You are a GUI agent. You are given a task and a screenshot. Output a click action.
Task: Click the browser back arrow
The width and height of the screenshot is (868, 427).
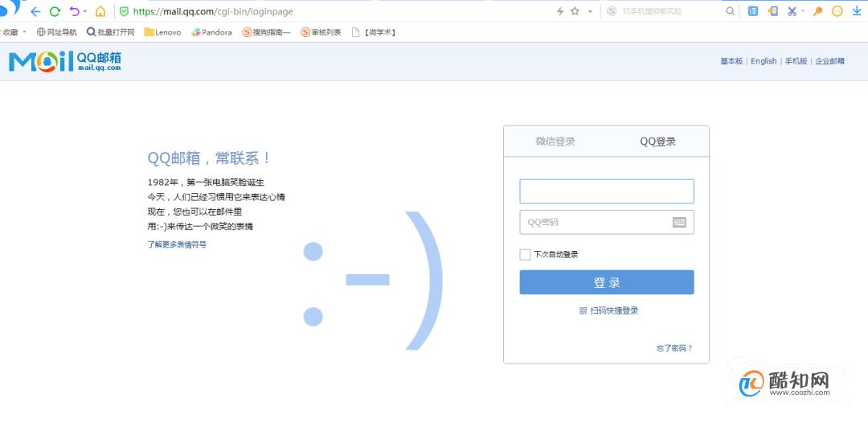pyautogui.click(x=35, y=11)
